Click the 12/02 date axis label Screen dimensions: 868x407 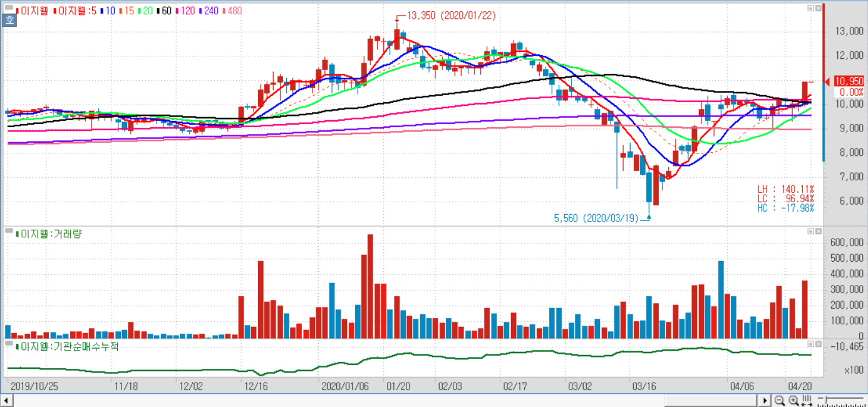(191, 386)
